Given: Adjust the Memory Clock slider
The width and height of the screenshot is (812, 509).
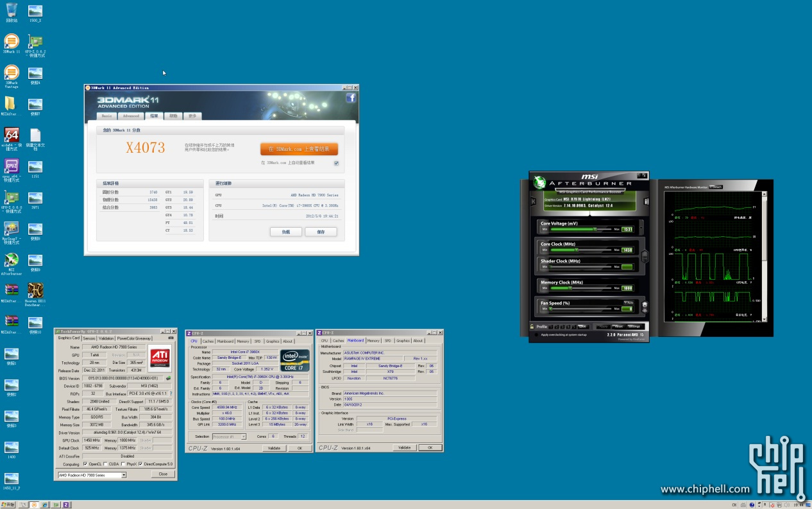Looking at the screenshot, I should click(581, 288).
